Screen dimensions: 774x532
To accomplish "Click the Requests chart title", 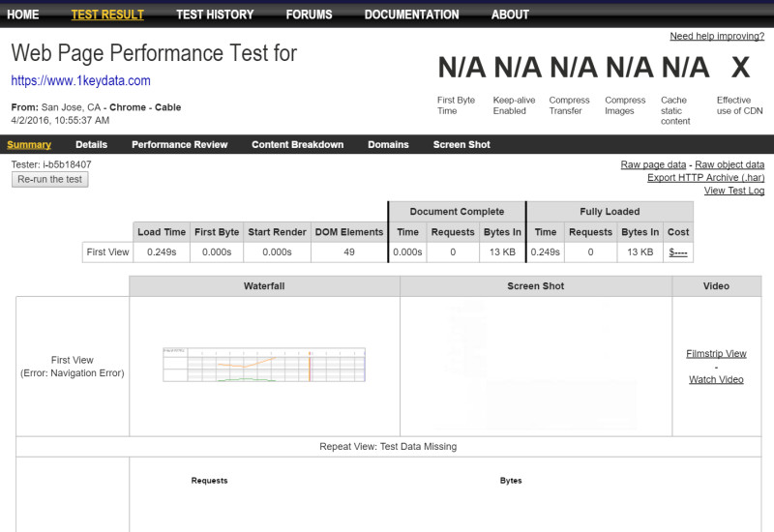I will 209,481.
